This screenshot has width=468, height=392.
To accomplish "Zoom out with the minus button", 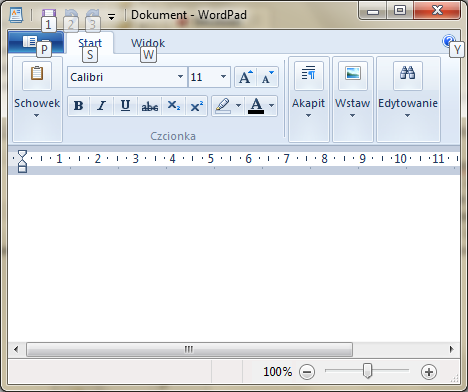I will 307,372.
